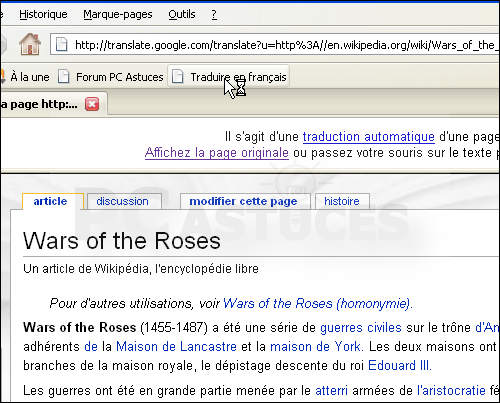
Task: Click the Forum PC Astuces page icon
Action: pyautogui.click(x=63, y=77)
